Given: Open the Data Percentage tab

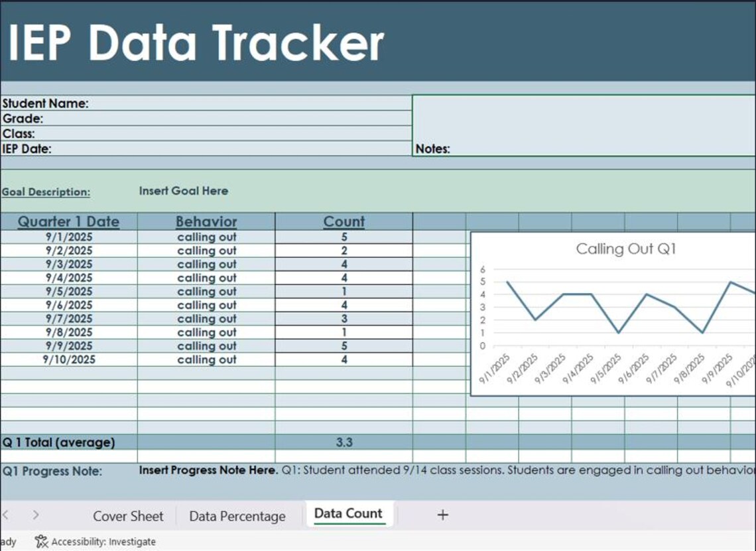Looking at the screenshot, I should pos(237,516).
